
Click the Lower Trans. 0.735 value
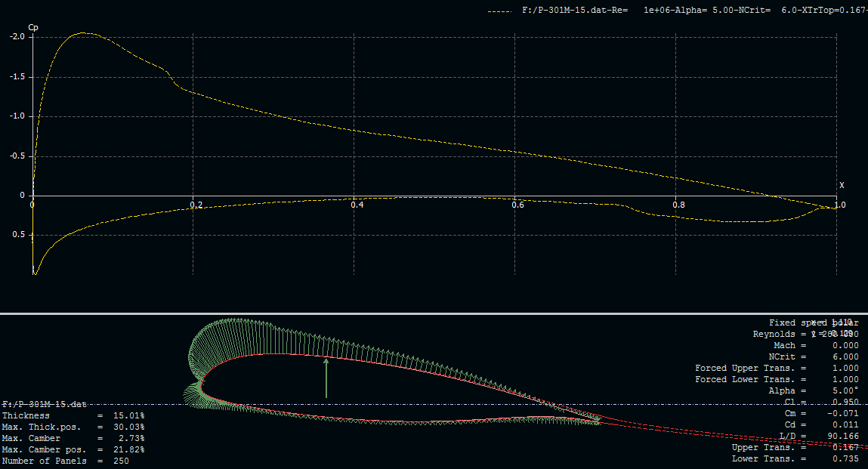click(845, 458)
